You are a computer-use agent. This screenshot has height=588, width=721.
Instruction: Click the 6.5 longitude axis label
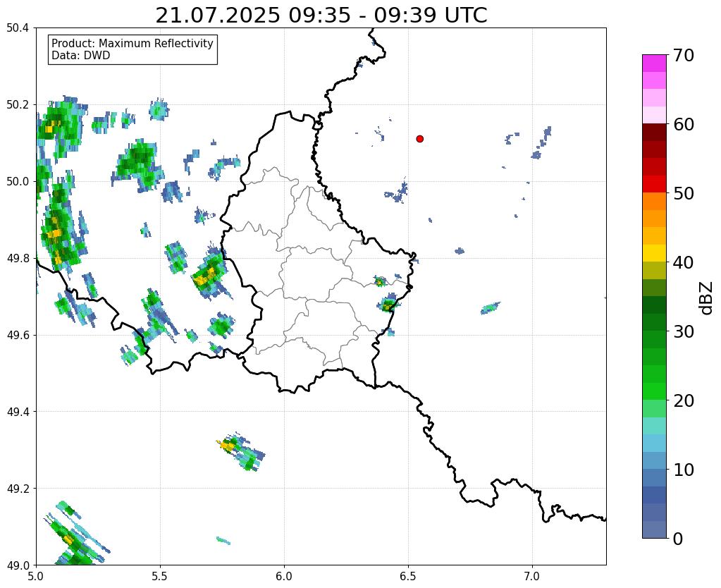[408, 576]
